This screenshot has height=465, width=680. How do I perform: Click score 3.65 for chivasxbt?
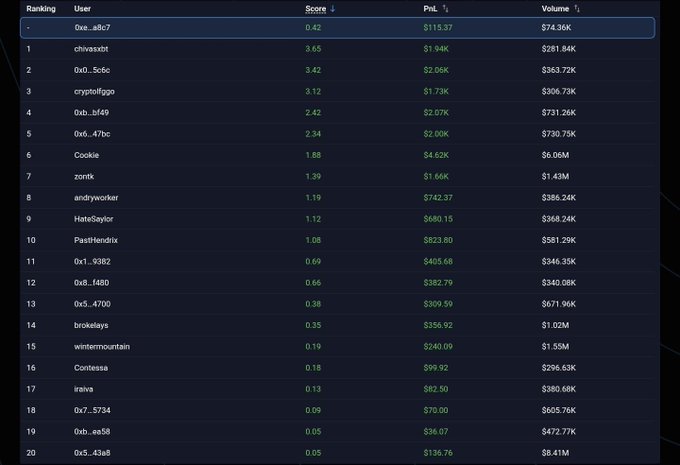click(x=313, y=49)
